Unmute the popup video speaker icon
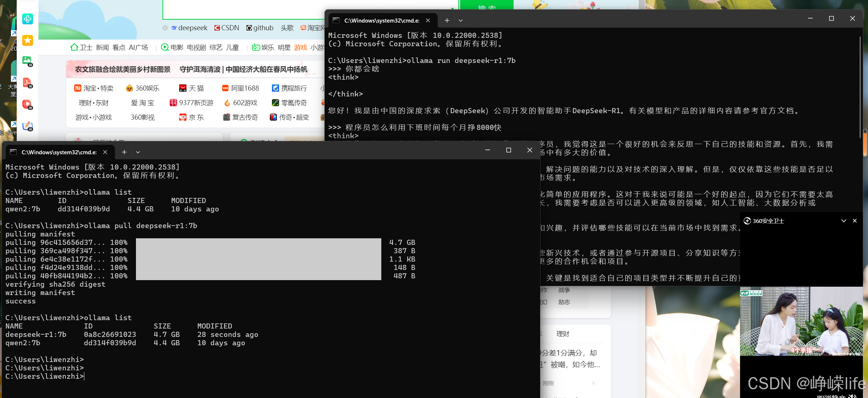This screenshot has width=868, height=398. point(853,396)
